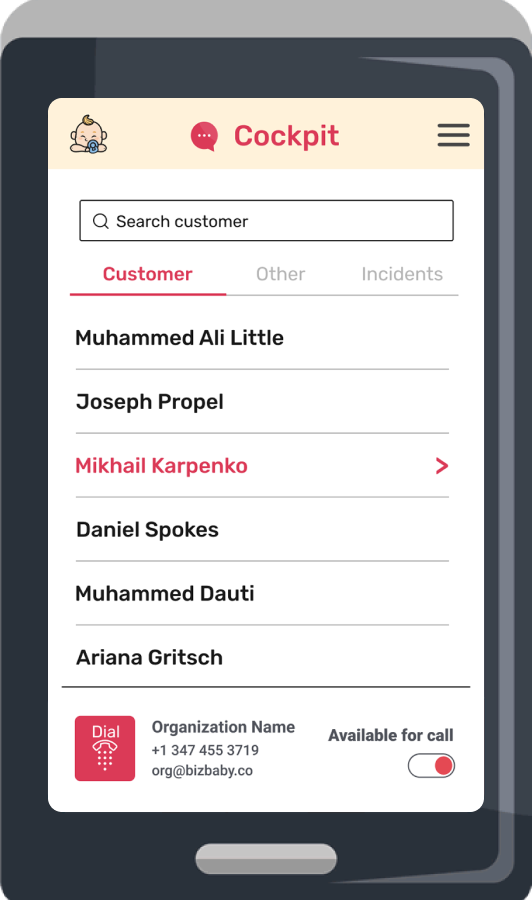This screenshot has width=532, height=900.
Task: Open customer Muhammed Ali Little
Action: tap(262, 338)
